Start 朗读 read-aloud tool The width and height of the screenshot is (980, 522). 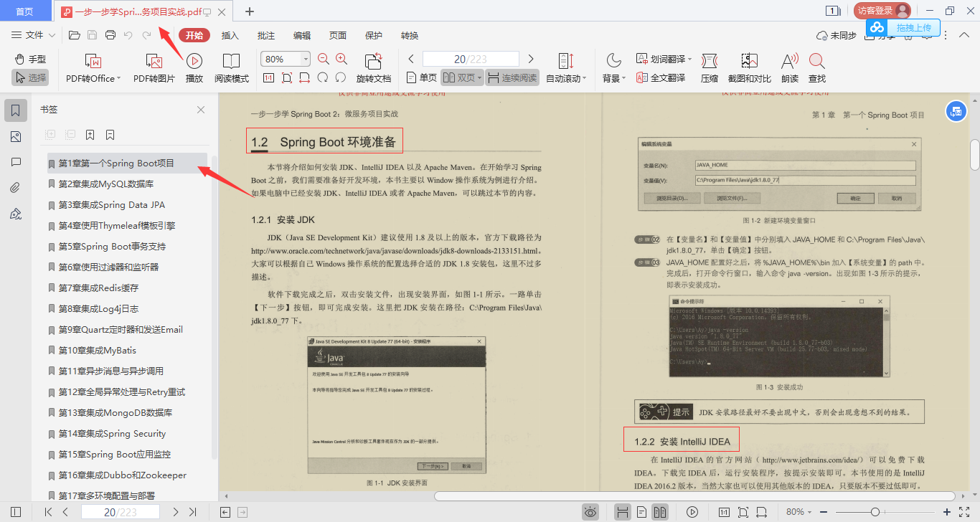tap(790, 68)
